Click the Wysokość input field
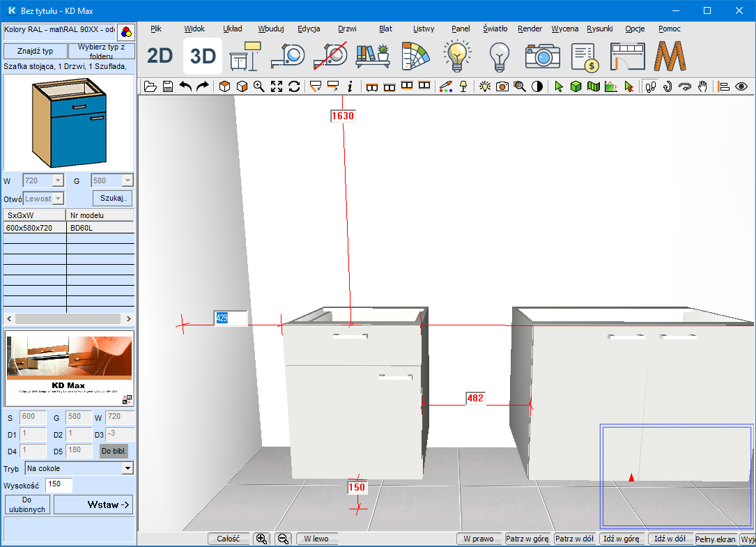 click(59, 485)
